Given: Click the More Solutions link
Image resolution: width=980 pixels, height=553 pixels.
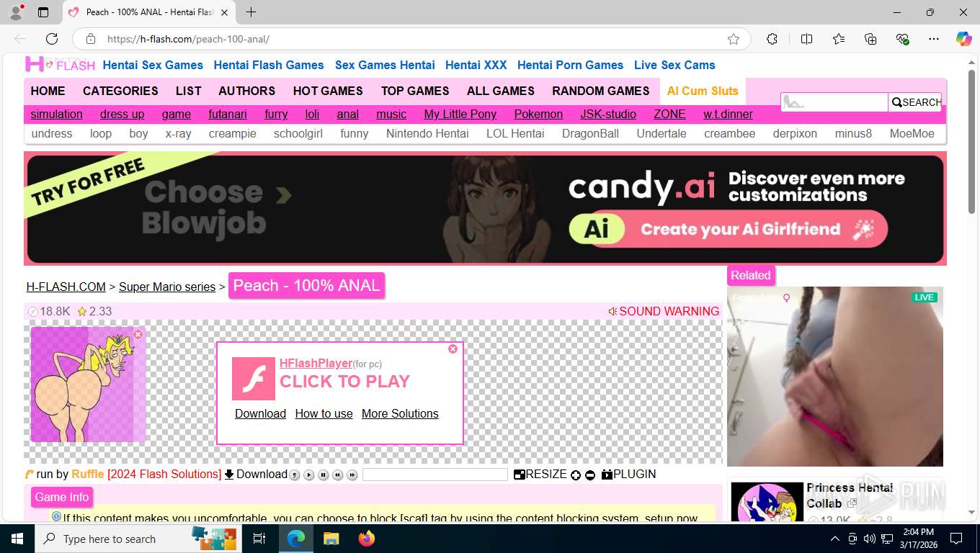Looking at the screenshot, I should point(400,413).
